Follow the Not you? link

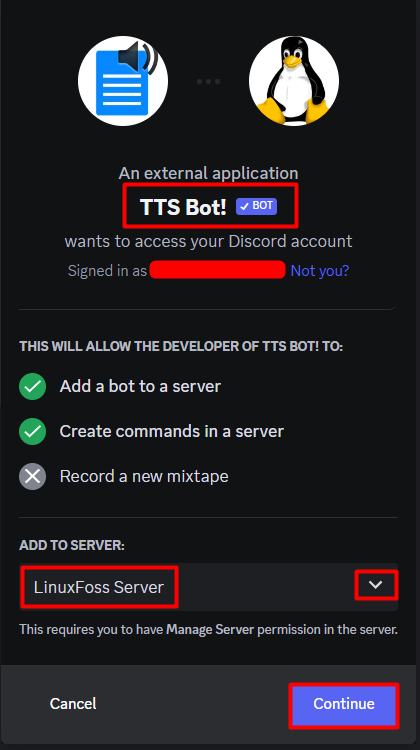320,271
